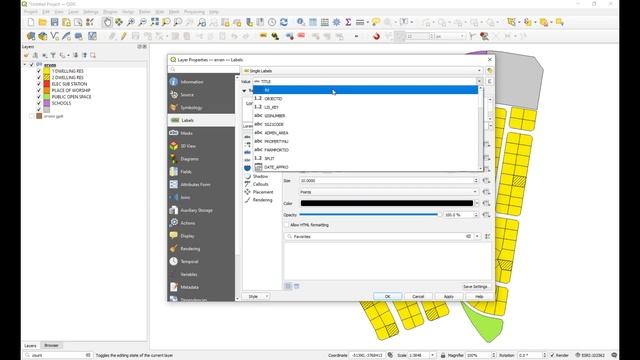Viewport: 640px width, 360px height.
Task: Click the Statistical Summary sigma icon
Action: pos(348,22)
